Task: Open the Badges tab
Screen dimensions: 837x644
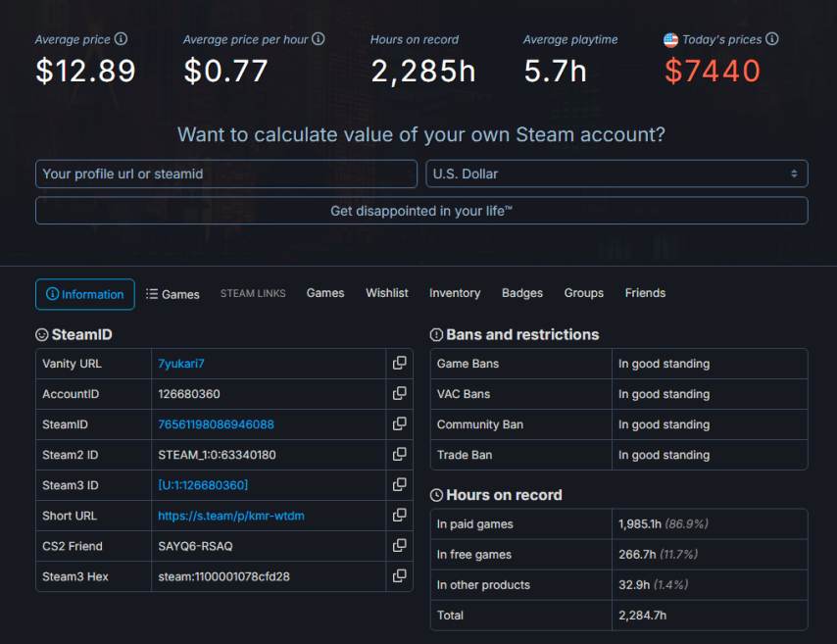Action: (521, 293)
